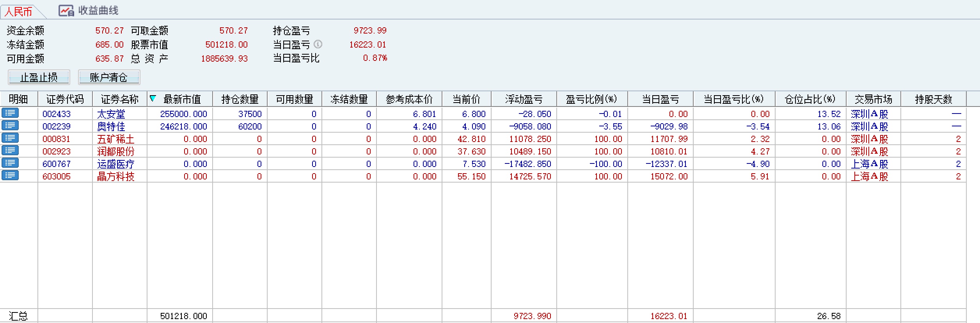This screenshot has width=980, height=323.
Task: Click floating profit 14725.570
Action: [x=530, y=176]
